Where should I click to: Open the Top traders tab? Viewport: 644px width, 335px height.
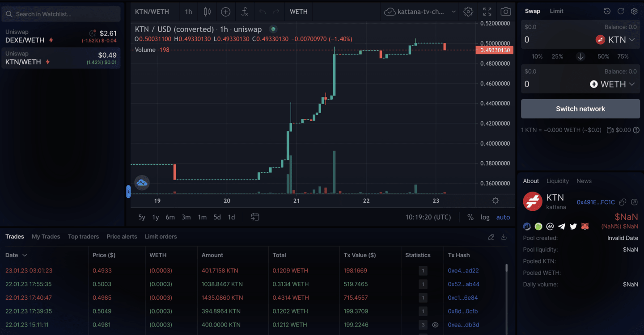click(x=83, y=237)
